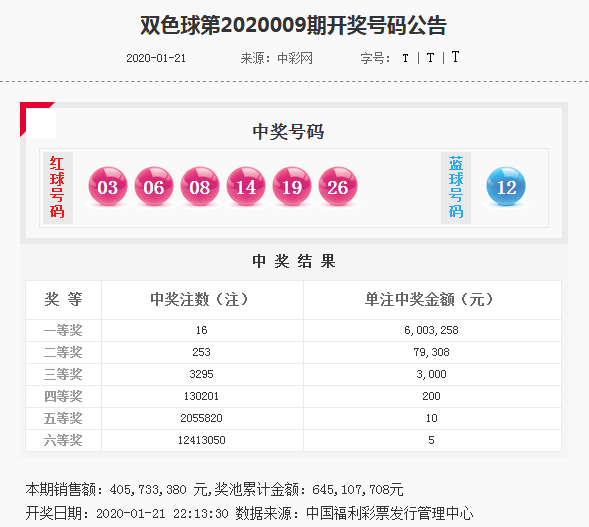This screenshot has width=589, height=527.
Task: Click the 中奖号码 heading
Action: pyautogui.click(x=288, y=132)
